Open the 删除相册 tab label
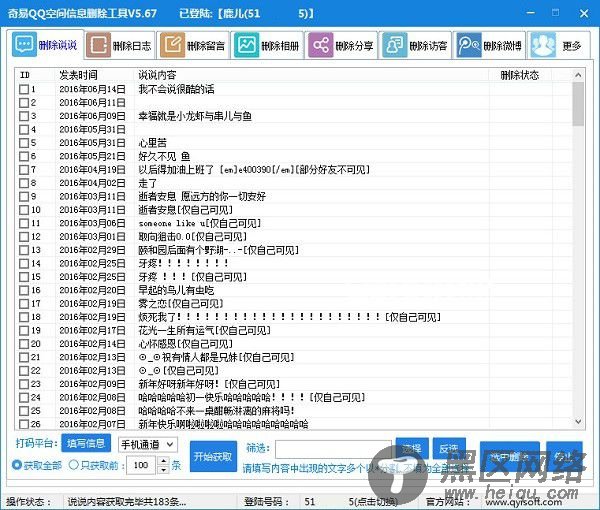Screen dimensions: 600x510 tap(280, 46)
